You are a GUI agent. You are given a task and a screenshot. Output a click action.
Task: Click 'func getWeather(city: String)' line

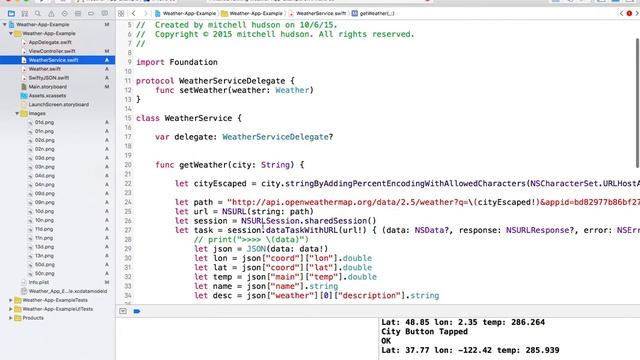pyautogui.click(x=229, y=165)
